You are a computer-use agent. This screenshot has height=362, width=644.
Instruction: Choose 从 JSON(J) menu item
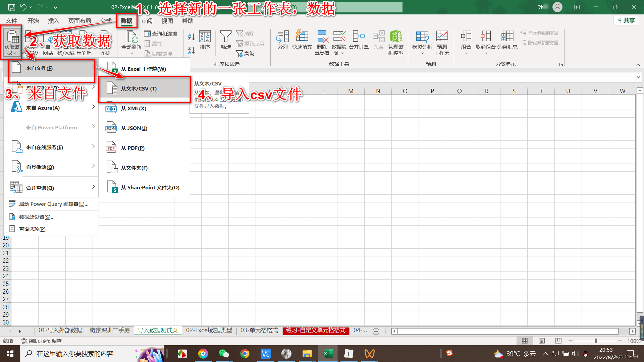(x=134, y=128)
